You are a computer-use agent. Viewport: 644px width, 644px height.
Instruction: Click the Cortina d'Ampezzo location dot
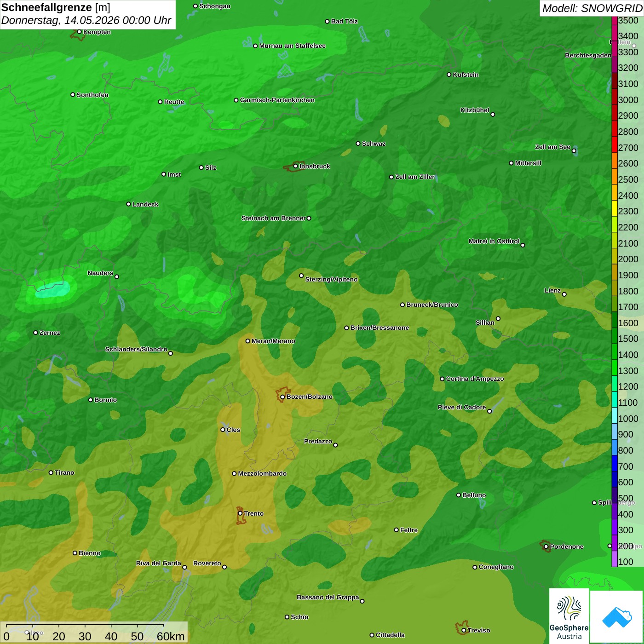[x=442, y=379]
